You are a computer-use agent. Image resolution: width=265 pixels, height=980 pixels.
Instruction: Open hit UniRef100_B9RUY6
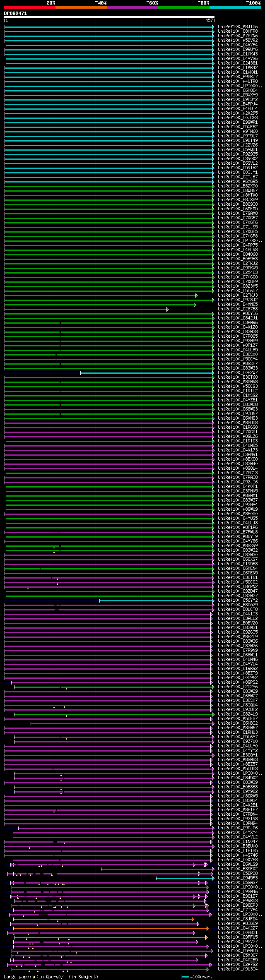pos(238,50)
